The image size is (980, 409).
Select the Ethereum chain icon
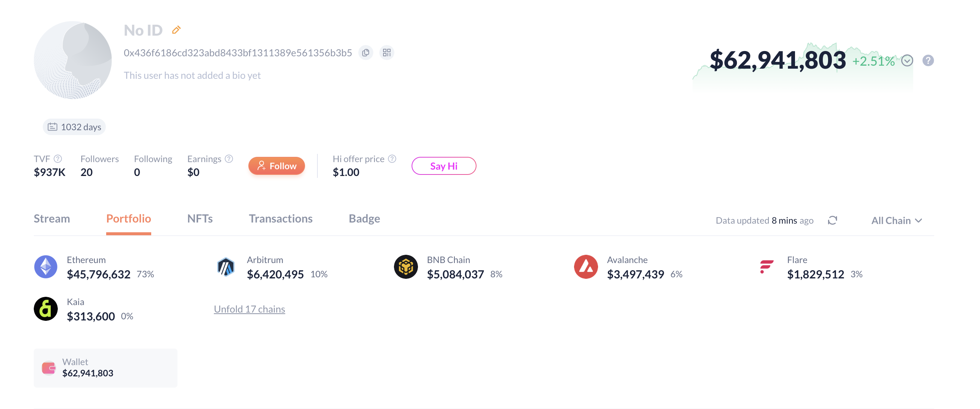click(x=46, y=267)
